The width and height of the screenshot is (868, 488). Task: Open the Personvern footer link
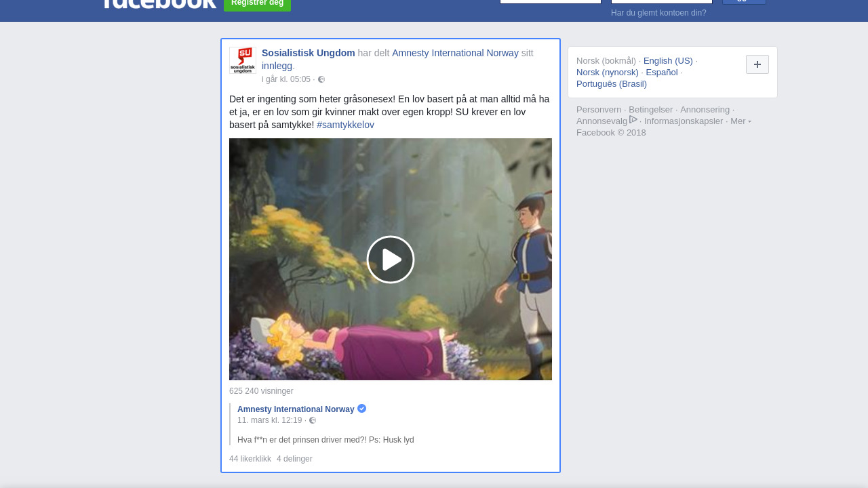(599, 110)
